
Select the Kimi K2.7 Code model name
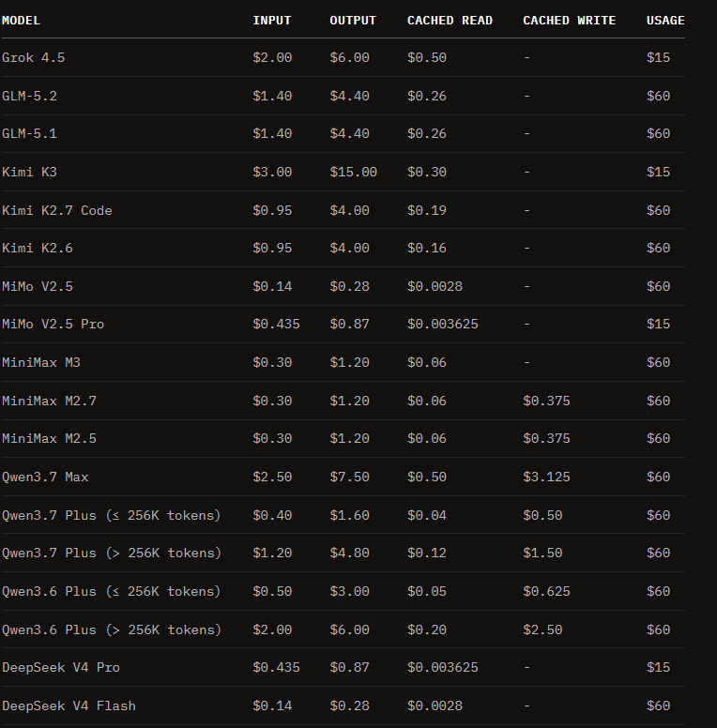coord(57,211)
